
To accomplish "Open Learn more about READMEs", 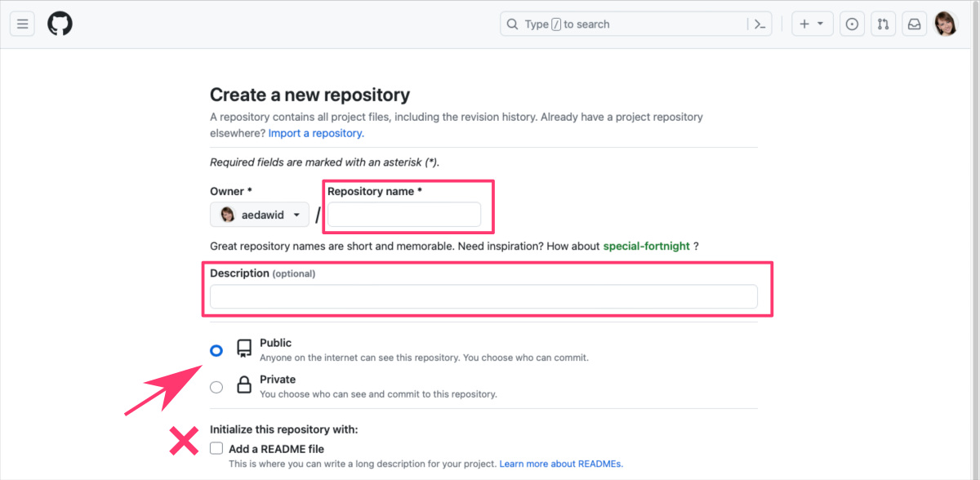I will 560,463.
